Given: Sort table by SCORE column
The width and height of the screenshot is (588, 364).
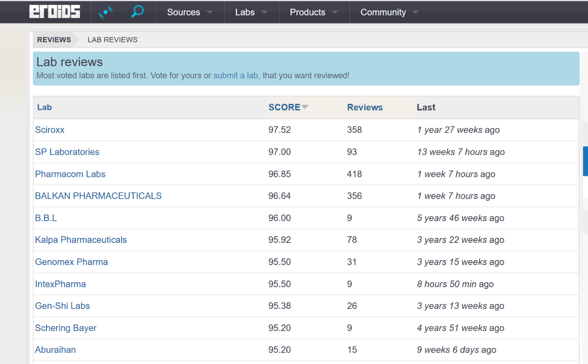Looking at the screenshot, I should coord(284,107).
